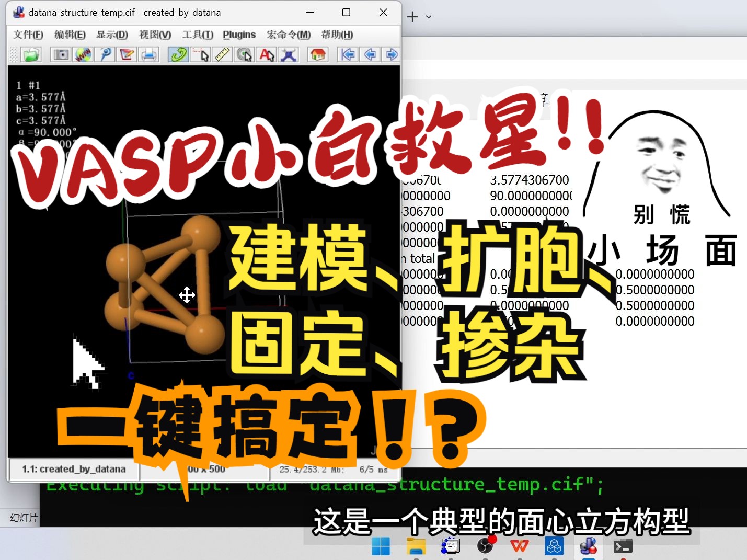Jump to first frame with the leftmost arrow
Screen dimensions: 747x560
click(x=347, y=54)
